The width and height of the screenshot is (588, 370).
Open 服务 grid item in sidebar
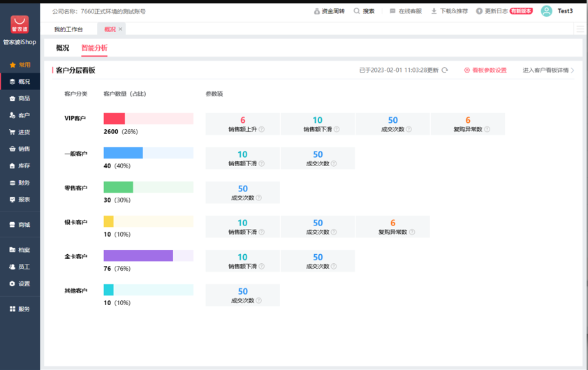pyautogui.click(x=20, y=309)
